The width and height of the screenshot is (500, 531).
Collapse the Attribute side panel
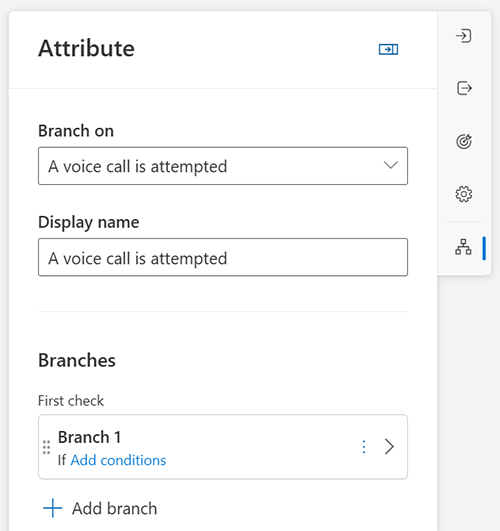pyautogui.click(x=388, y=49)
